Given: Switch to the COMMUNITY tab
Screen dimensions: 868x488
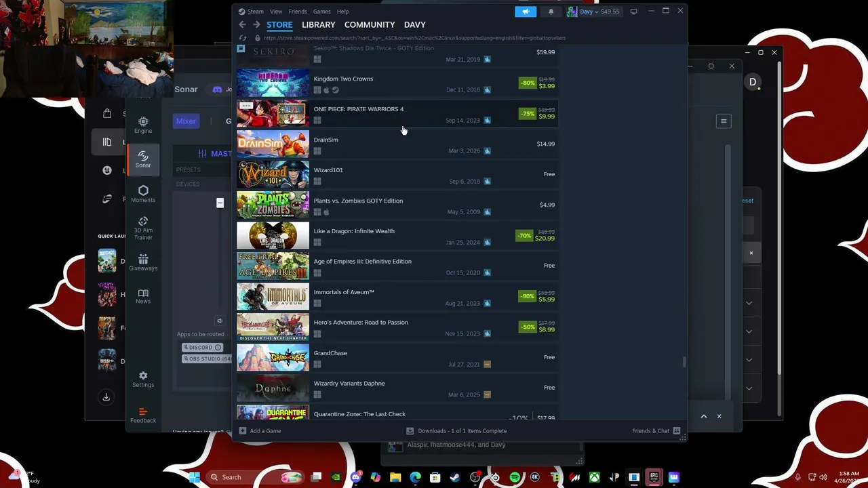Looking at the screenshot, I should coord(370,24).
